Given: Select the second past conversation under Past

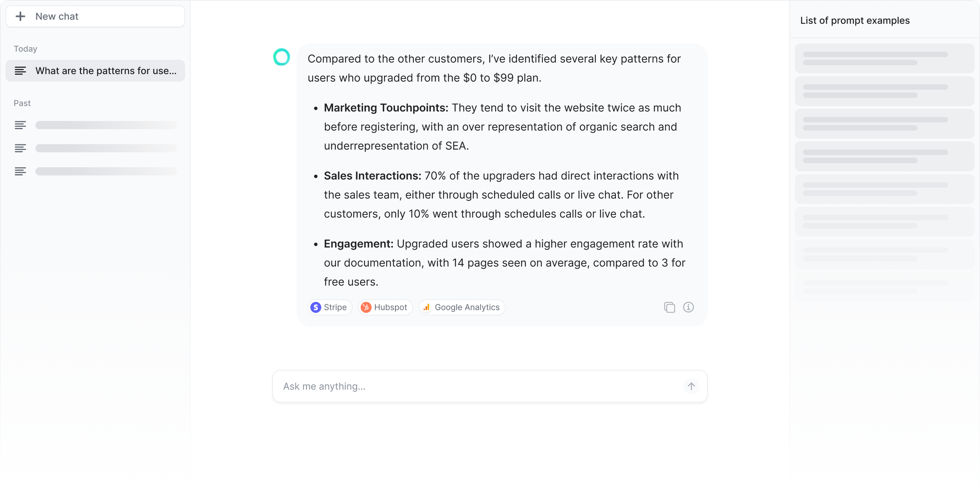Looking at the screenshot, I should coord(95,148).
